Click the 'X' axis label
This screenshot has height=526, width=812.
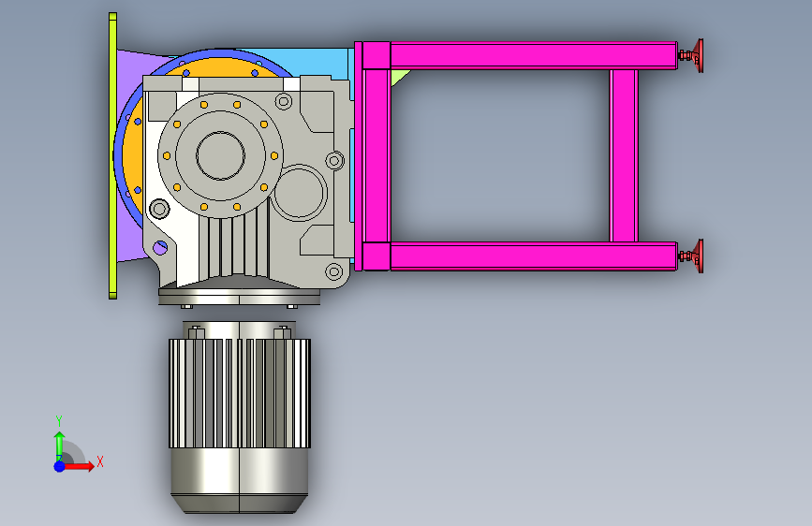click(100, 461)
